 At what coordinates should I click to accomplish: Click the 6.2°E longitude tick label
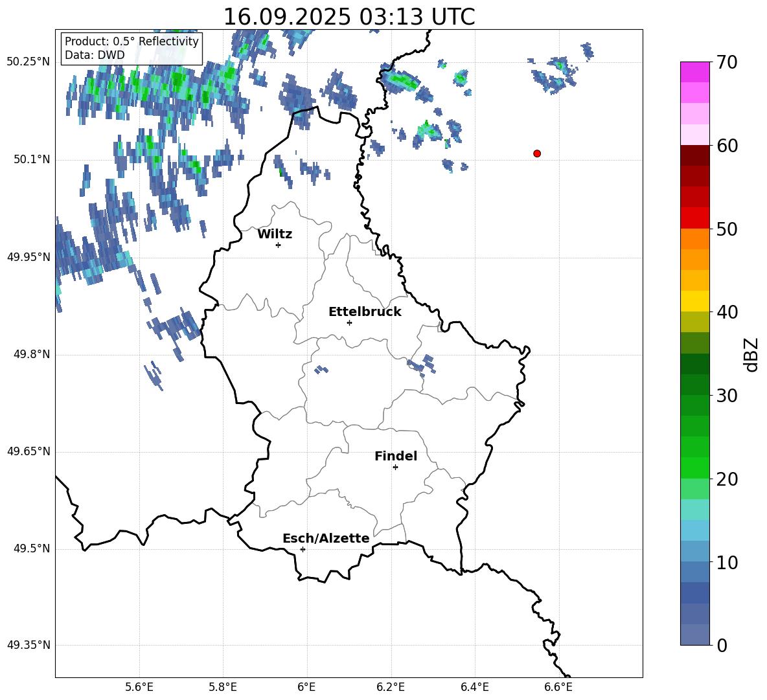391,686
